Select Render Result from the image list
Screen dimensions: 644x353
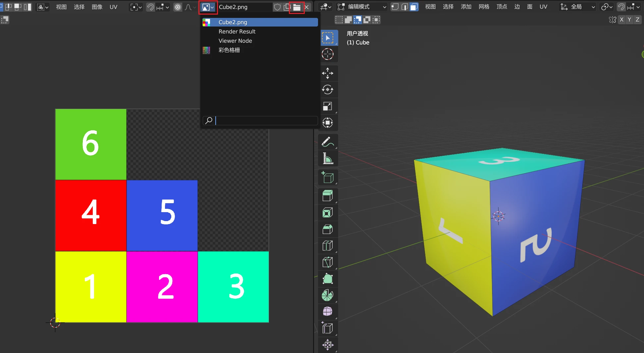click(x=237, y=31)
